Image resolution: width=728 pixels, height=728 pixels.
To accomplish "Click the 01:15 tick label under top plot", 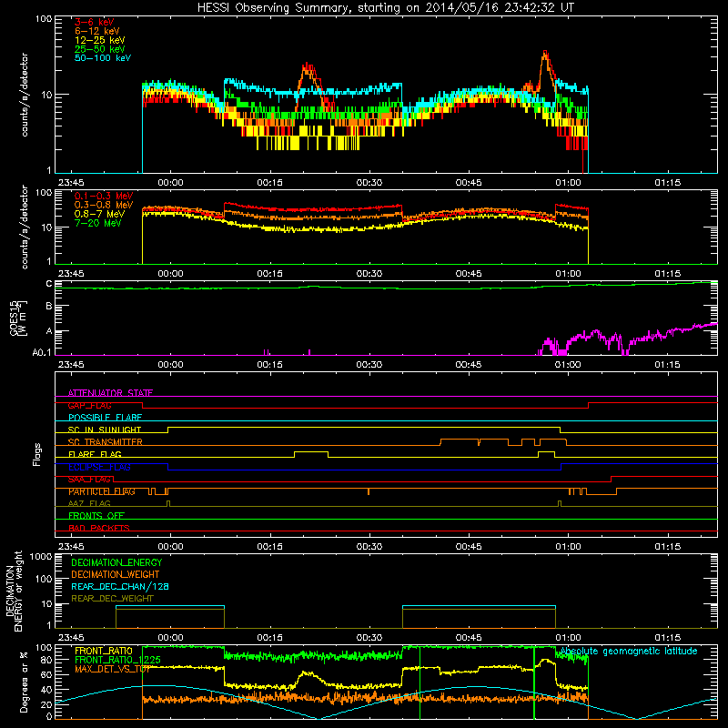I will 668,183.
